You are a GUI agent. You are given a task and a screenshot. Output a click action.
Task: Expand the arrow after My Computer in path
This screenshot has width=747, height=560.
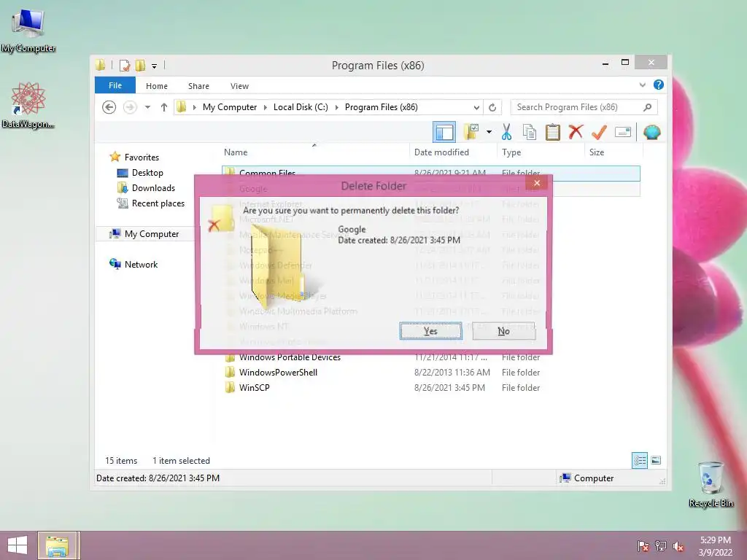tap(266, 107)
